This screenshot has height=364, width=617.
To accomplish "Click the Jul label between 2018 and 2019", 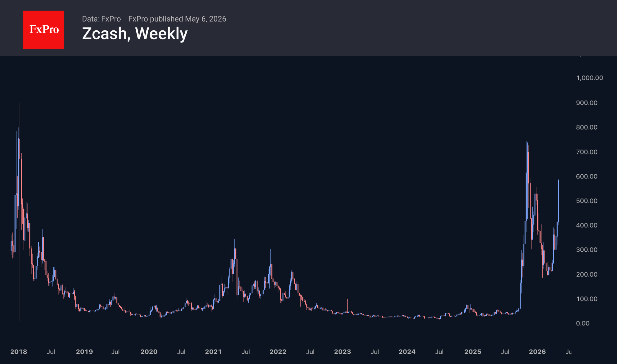I will 51,352.
